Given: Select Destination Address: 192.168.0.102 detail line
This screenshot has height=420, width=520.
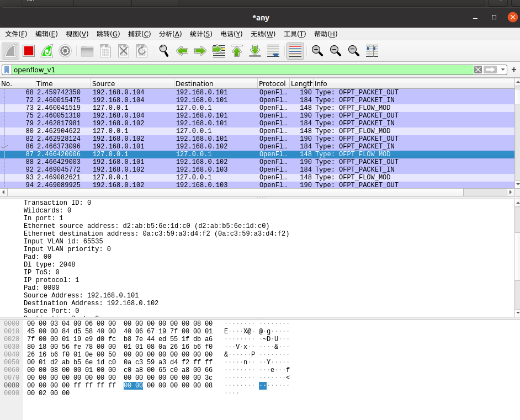Looking at the screenshot, I should click(91, 303).
